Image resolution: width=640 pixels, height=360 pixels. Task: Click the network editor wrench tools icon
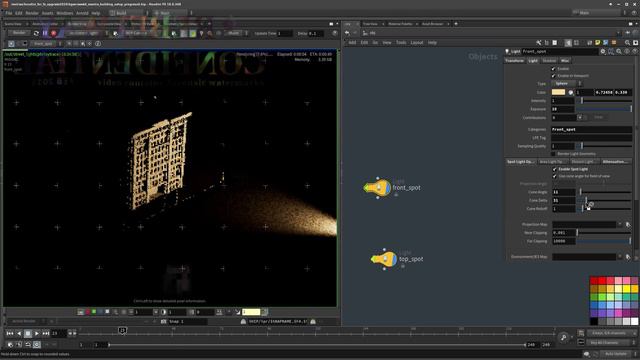(539, 42)
